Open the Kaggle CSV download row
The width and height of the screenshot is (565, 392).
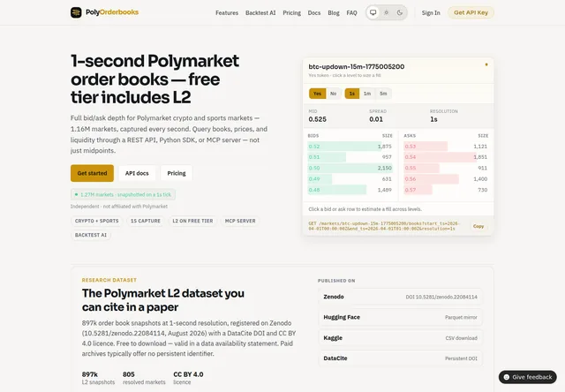(400, 338)
